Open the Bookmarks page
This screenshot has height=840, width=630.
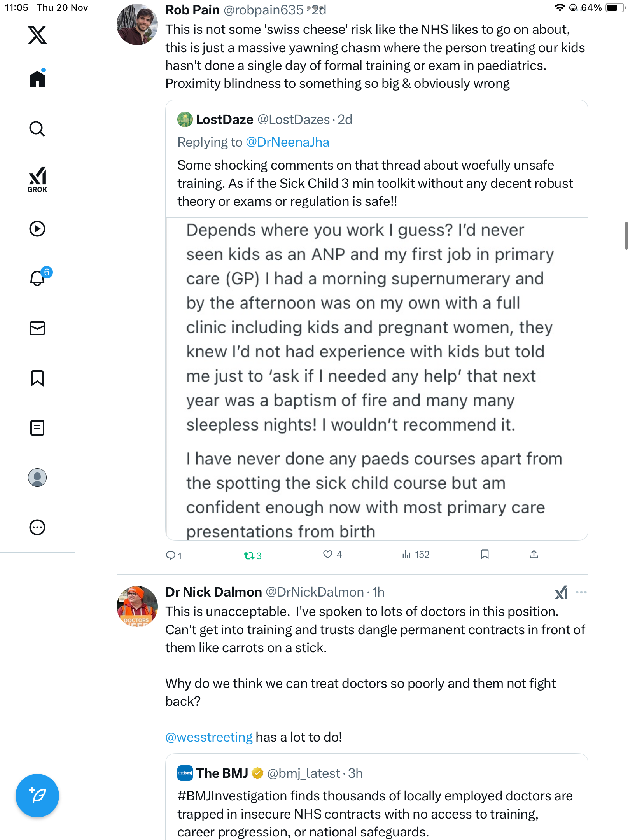(37, 378)
